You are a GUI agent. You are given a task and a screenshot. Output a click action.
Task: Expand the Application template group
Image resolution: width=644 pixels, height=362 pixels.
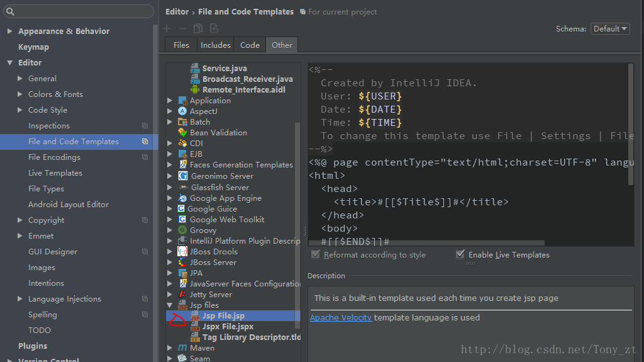(x=170, y=100)
